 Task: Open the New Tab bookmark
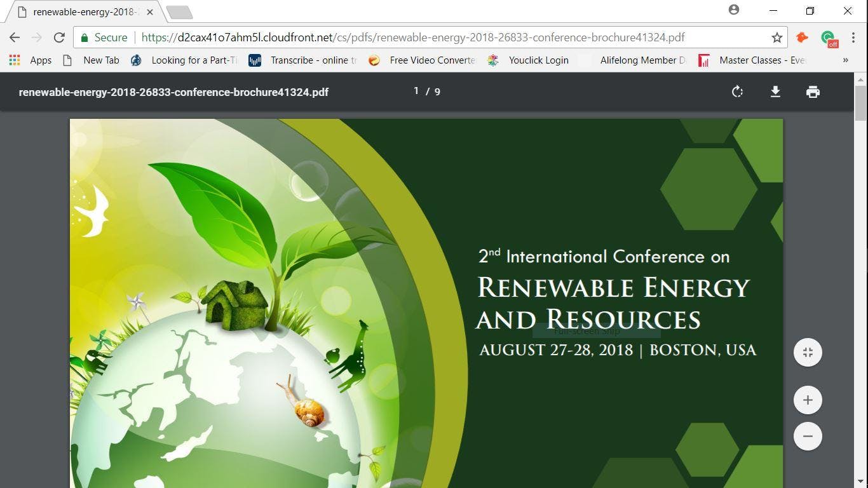(x=91, y=60)
